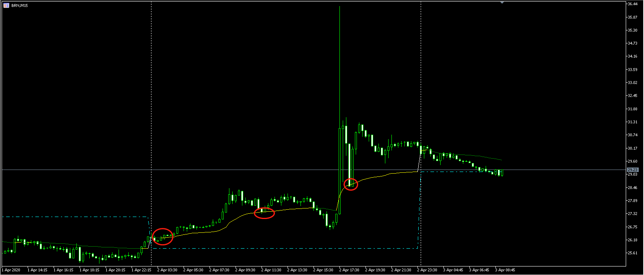Click the 2 Apr 03:30 time label
The height and width of the screenshot is (275, 644).
pos(167,270)
